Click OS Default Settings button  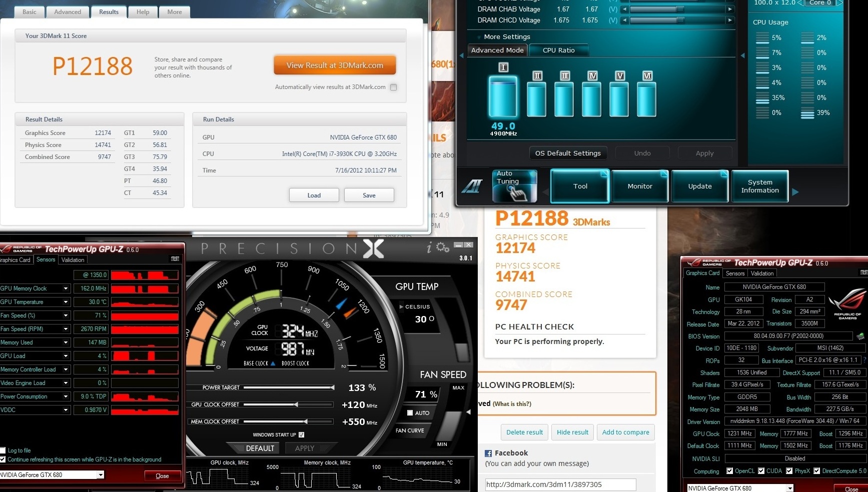tap(568, 153)
